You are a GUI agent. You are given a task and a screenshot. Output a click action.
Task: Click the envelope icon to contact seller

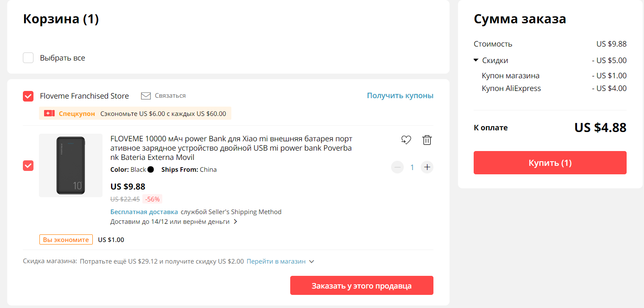[x=146, y=96]
